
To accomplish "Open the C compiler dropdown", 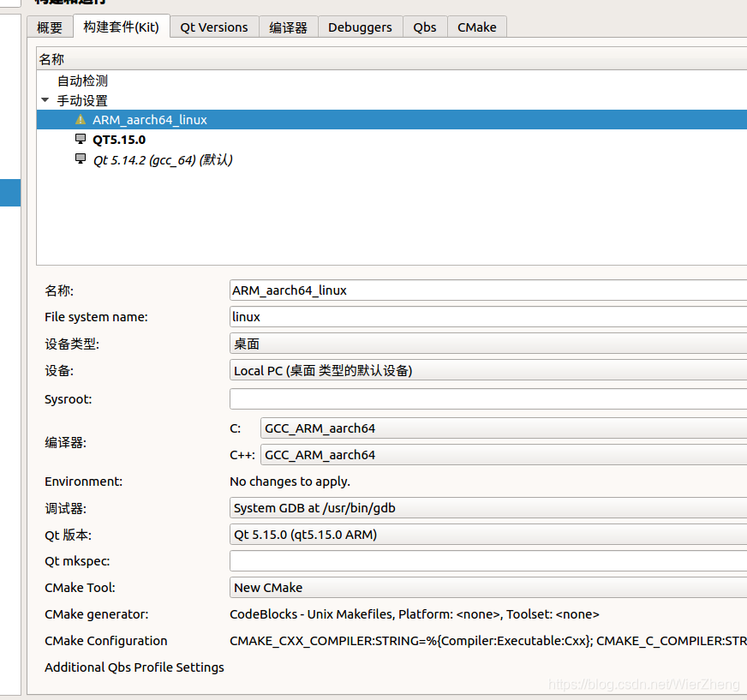I will (504, 428).
